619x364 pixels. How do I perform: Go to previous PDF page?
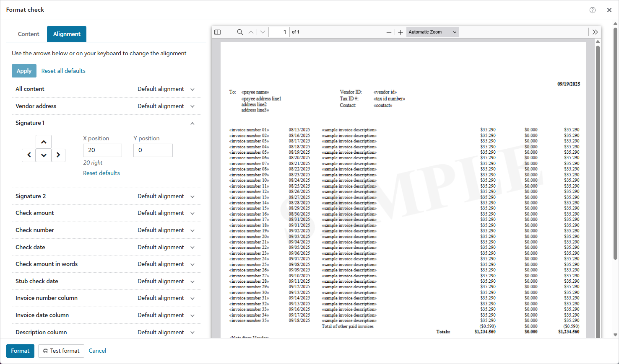[x=251, y=32]
